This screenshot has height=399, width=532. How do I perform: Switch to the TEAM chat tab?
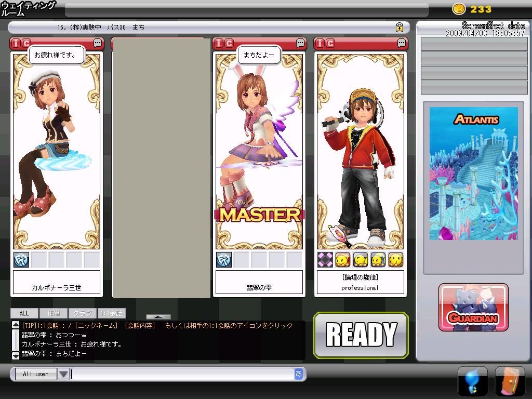pyautogui.click(x=54, y=313)
